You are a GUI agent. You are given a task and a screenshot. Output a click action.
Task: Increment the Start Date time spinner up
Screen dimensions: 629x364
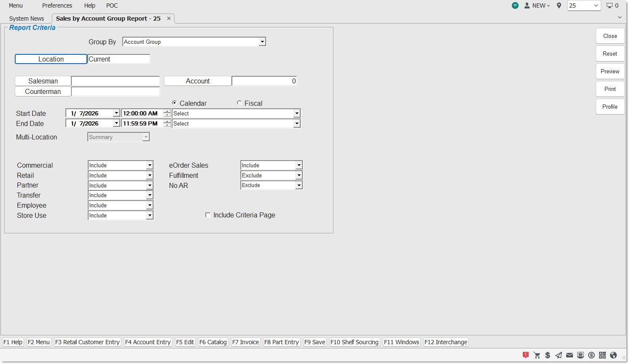[167, 112]
